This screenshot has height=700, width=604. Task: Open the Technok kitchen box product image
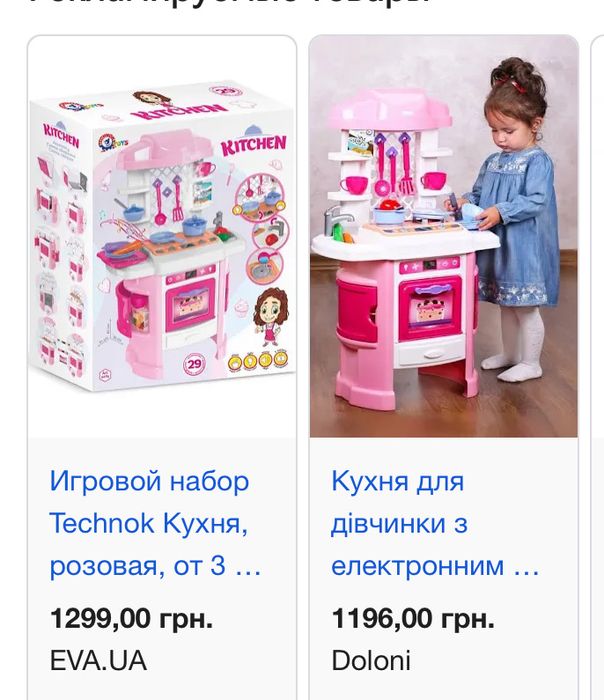[x=162, y=237]
